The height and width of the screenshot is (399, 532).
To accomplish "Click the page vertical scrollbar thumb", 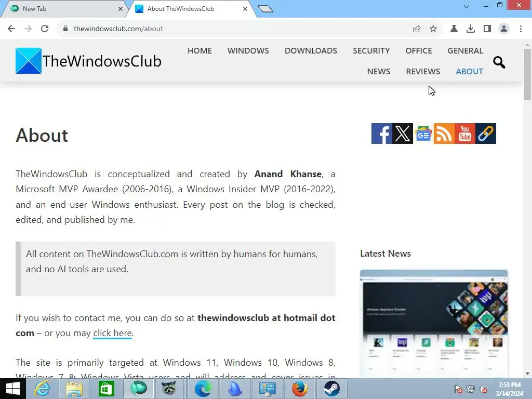I will (527, 75).
